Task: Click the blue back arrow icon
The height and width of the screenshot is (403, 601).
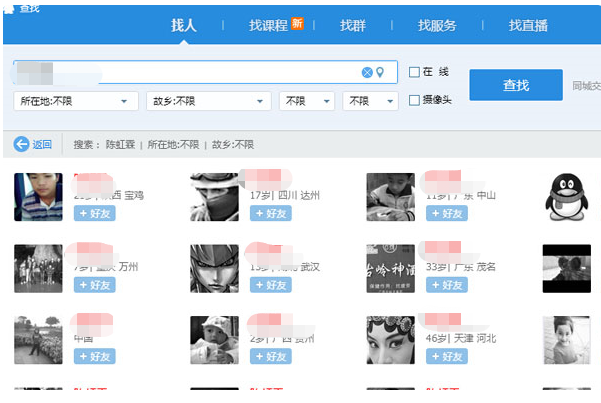Action: [21, 144]
